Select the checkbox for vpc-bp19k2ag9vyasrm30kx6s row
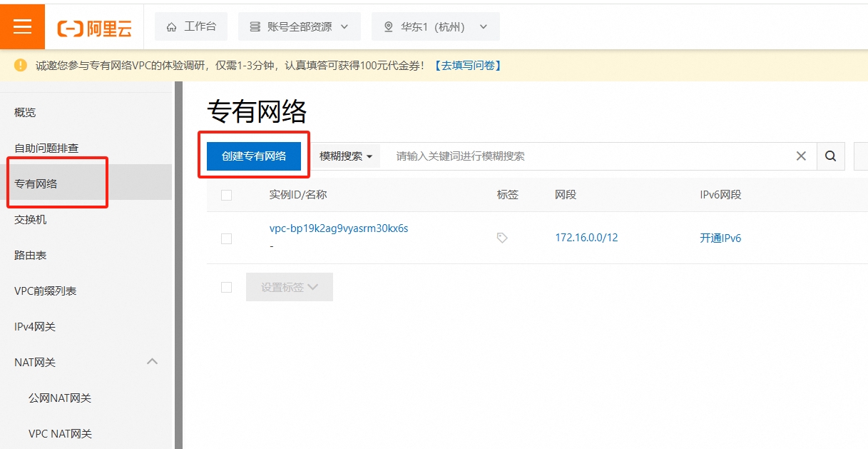This screenshot has width=868, height=449. coord(226,238)
